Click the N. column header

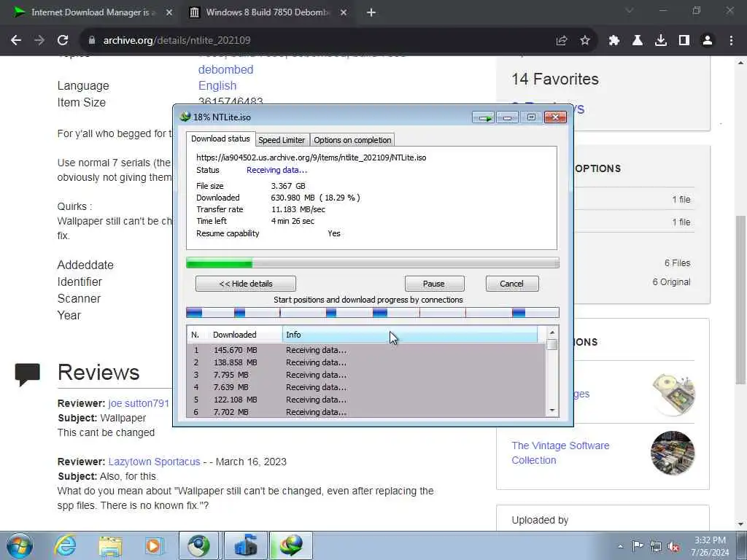click(x=196, y=335)
